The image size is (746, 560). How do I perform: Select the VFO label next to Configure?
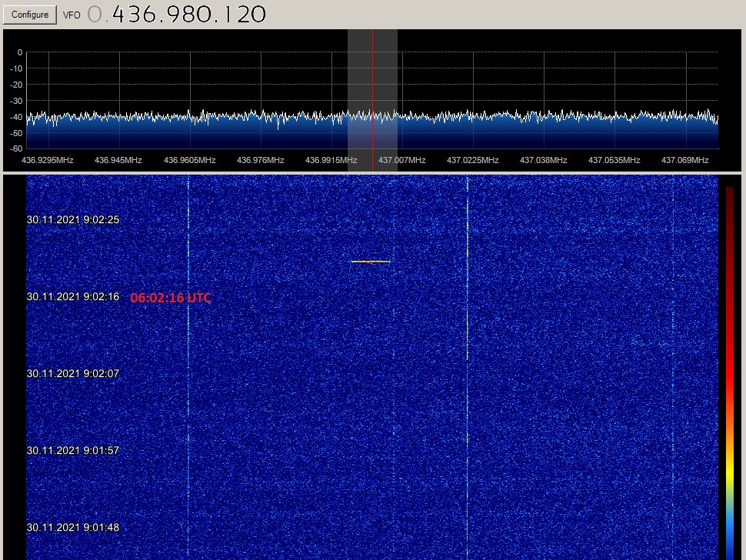pyautogui.click(x=71, y=14)
